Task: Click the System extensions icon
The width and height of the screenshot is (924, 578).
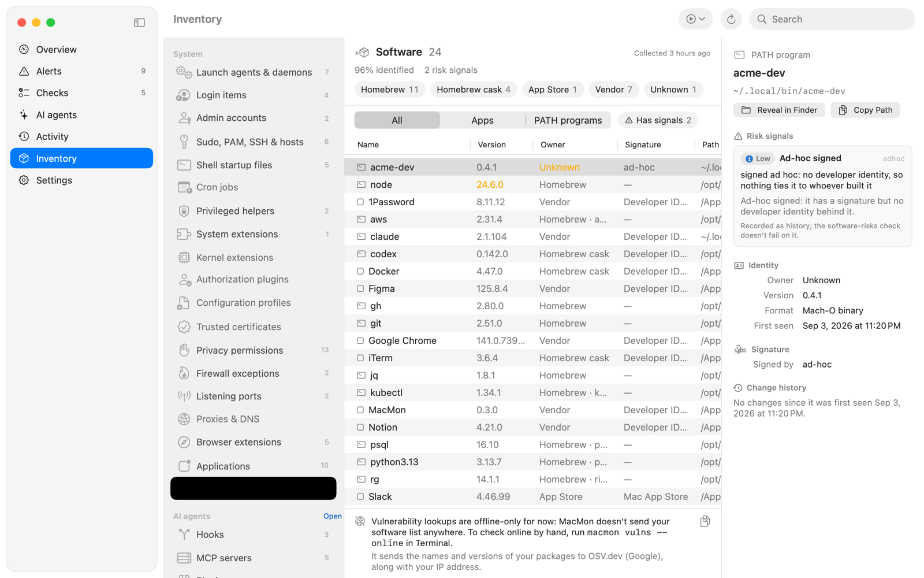Action: [x=184, y=234]
